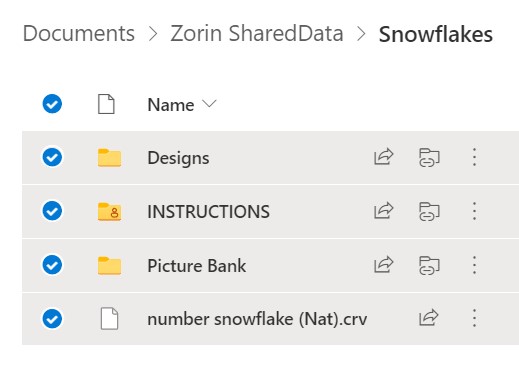This screenshot has width=519, height=376.
Task: Go to Documents in breadcrumb
Action: click(79, 34)
